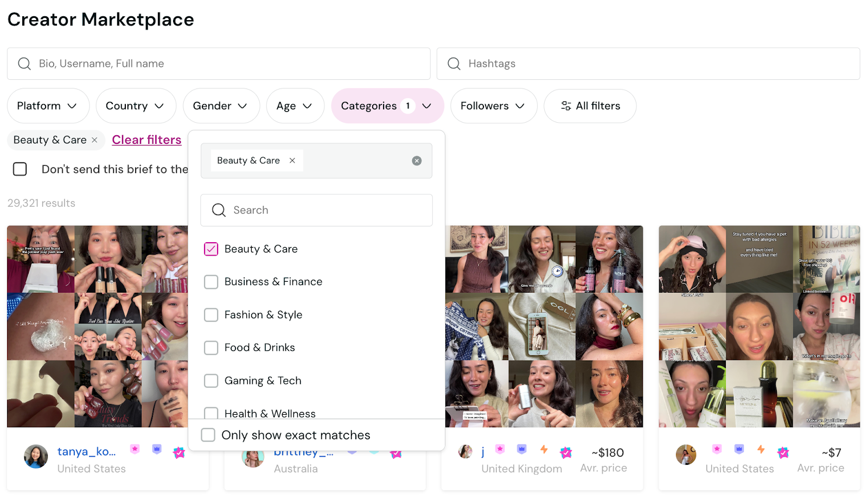Image resolution: width=868 pixels, height=499 pixels.
Task: Uncheck the Beauty & Care category checkbox
Action: coord(211,249)
